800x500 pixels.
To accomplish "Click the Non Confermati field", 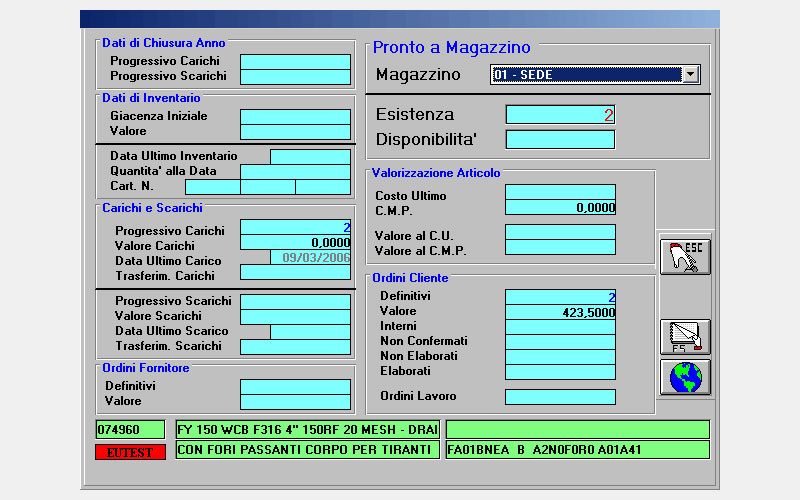I will click(x=560, y=342).
